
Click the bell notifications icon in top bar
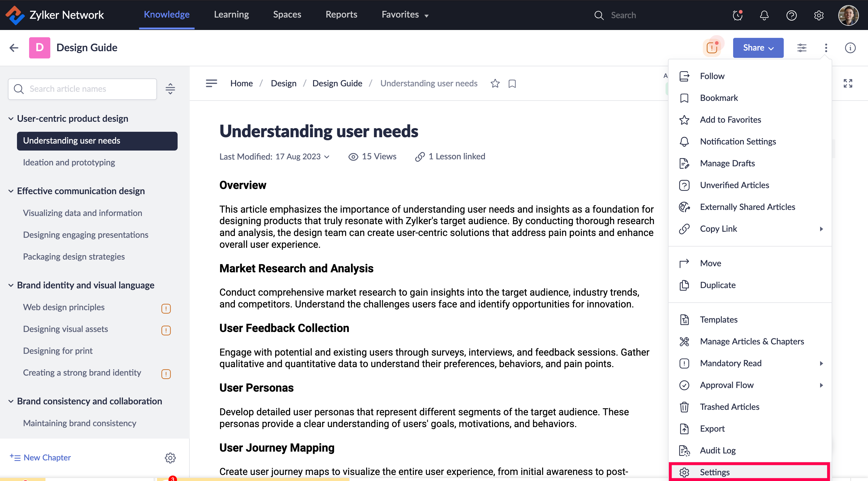764,15
